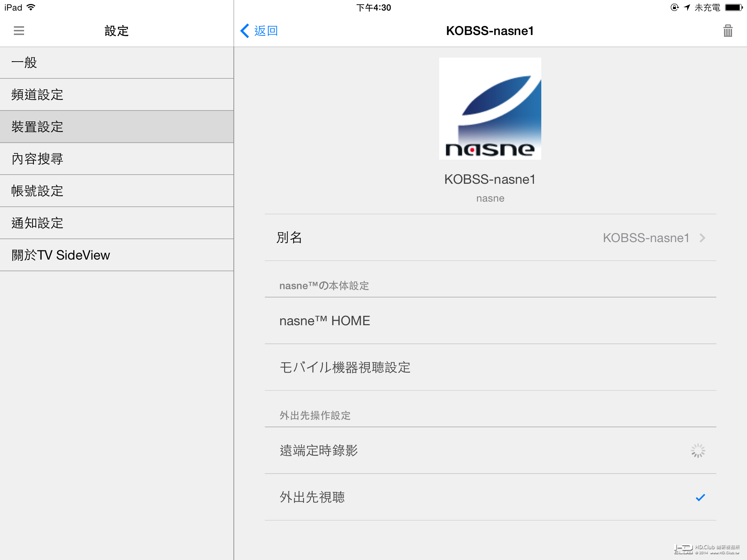Tap the rotation lock status icon
The height and width of the screenshot is (560, 747).
pyautogui.click(x=674, y=7)
